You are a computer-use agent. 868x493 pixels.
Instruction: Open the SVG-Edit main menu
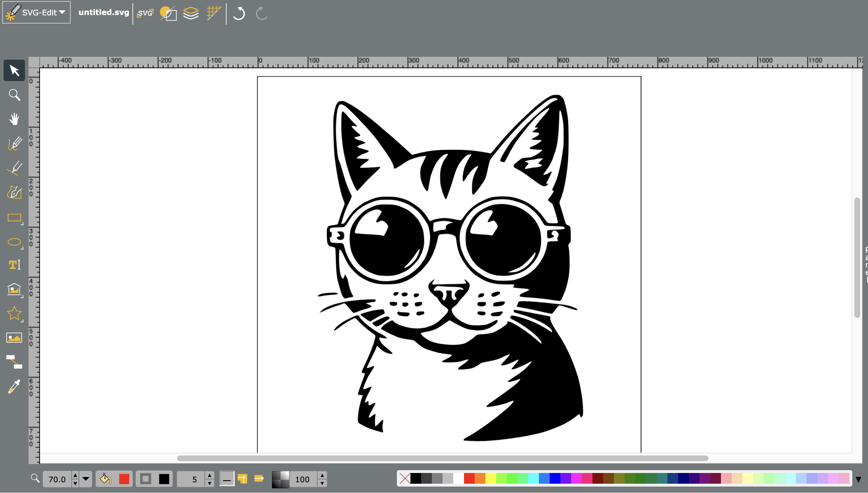(36, 12)
